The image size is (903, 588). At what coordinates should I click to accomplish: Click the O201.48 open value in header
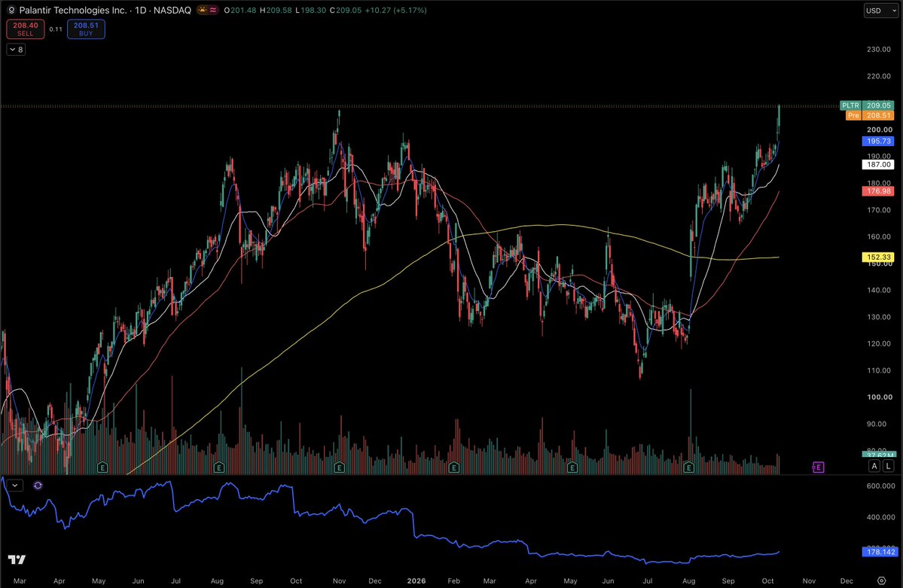pyautogui.click(x=240, y=11)
